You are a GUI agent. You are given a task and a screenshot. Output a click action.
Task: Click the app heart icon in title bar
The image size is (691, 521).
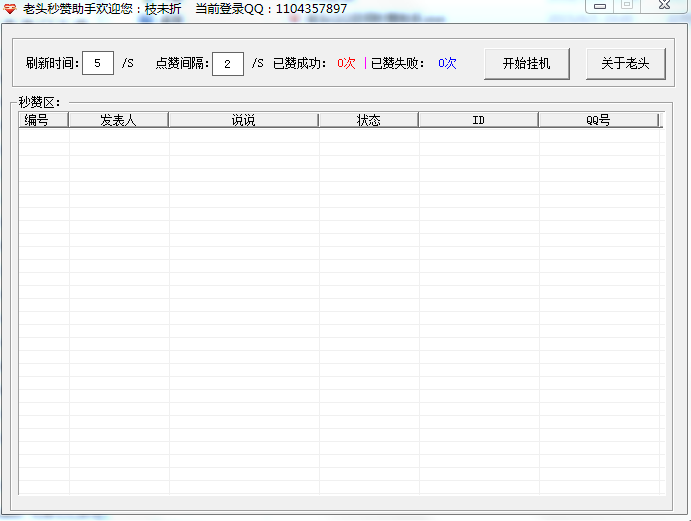pos(10,8)
